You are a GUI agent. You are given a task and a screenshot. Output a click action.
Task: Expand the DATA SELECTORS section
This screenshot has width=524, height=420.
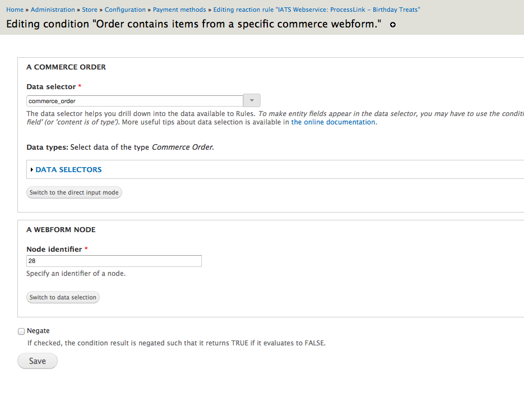(x=68, y=169)
